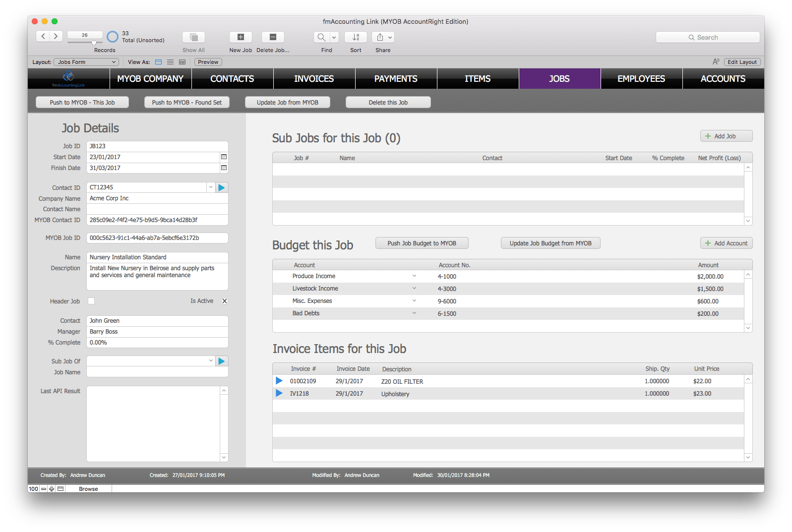
Task: Click the toolbar Search field
Action: tap(708, 37)
